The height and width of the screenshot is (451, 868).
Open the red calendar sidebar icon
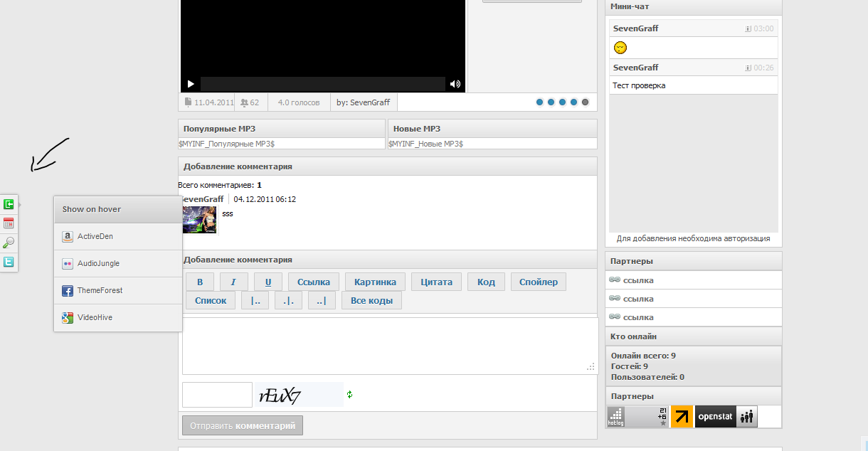pyautogui.click(x=9, y=223)
